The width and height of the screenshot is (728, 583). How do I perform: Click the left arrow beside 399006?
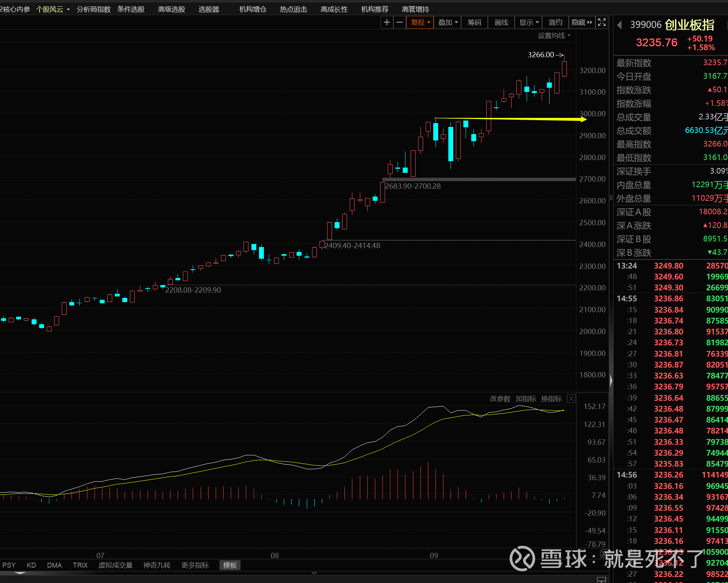[619, 25]
